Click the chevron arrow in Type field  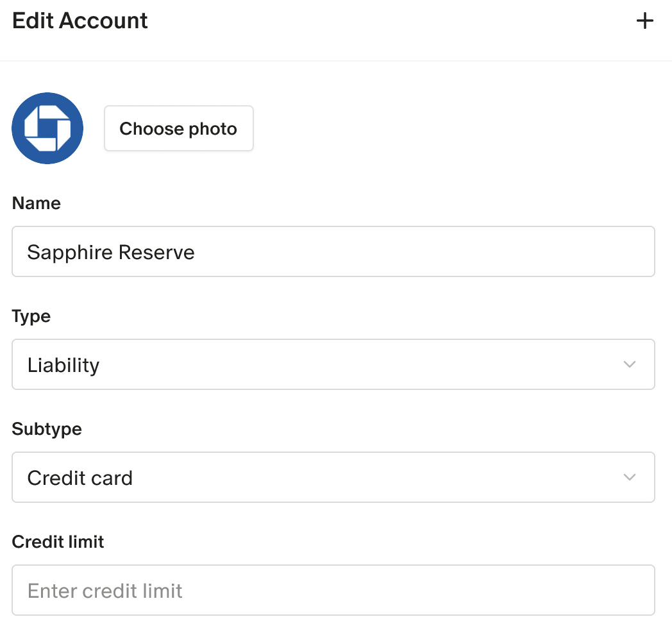[630, 364]
